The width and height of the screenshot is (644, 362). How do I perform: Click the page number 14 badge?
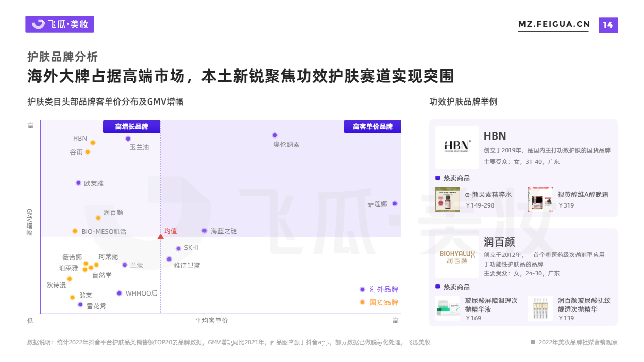point(608,25)
